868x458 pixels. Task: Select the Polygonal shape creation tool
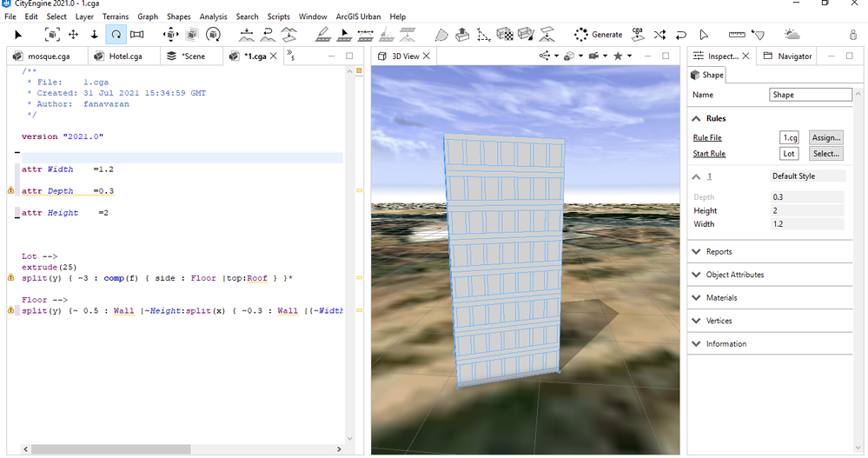(x=441, y=35)
